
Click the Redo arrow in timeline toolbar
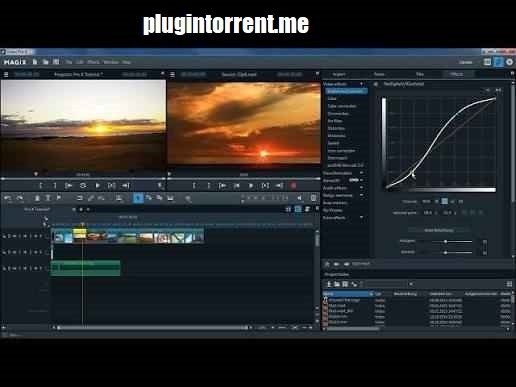coord(20,198)
